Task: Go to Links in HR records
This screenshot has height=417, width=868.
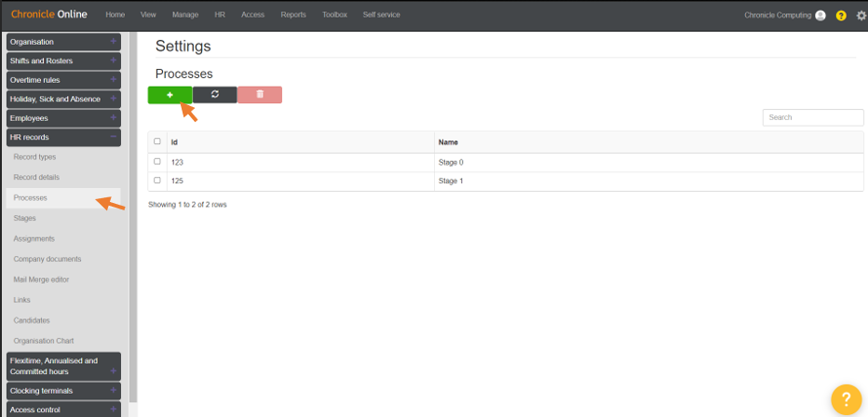Action: [x=22, y=300]
